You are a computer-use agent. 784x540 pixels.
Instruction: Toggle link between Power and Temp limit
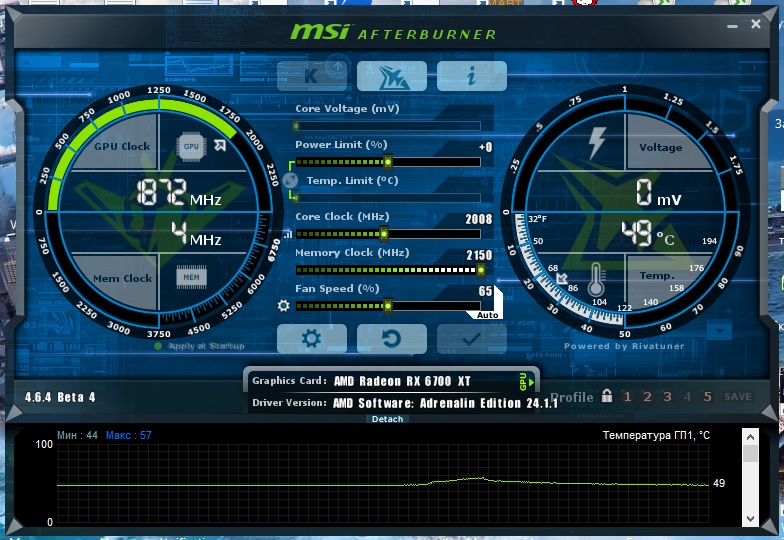pos(290,180)
